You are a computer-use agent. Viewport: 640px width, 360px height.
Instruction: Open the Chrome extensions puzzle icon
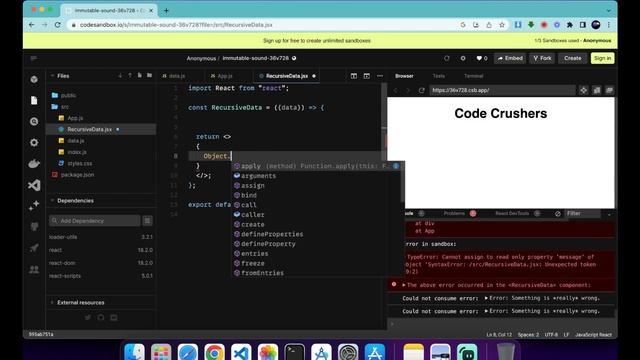point(570,25)
